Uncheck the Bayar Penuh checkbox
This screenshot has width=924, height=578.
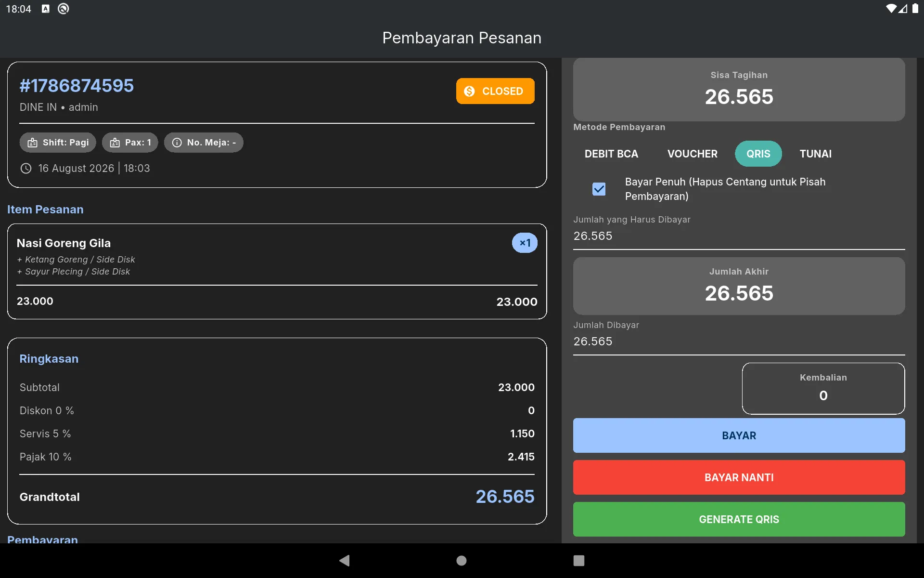[x=599, y=189]
